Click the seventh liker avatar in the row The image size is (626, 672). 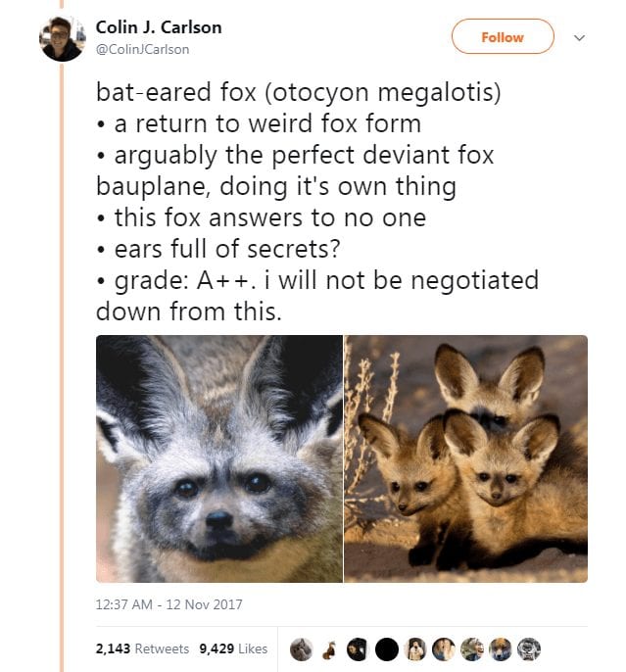click(472, 649)
